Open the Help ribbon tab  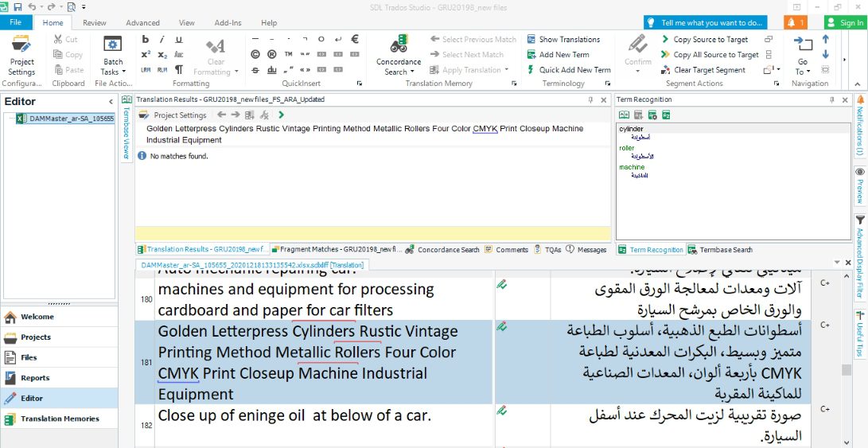coord(269,23)
